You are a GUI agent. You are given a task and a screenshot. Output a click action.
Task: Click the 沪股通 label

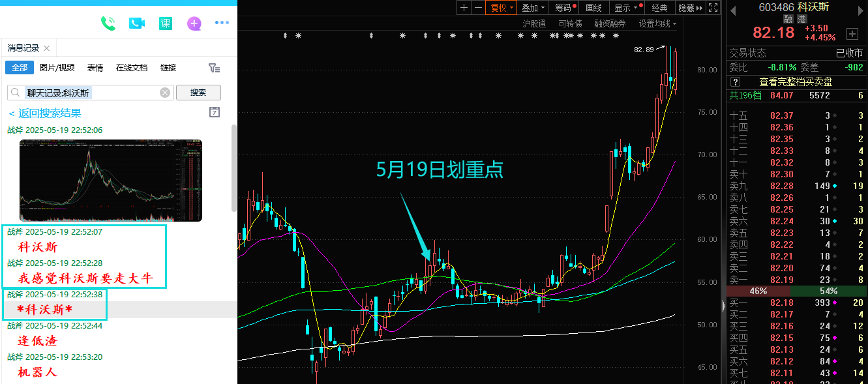(535, 23)
